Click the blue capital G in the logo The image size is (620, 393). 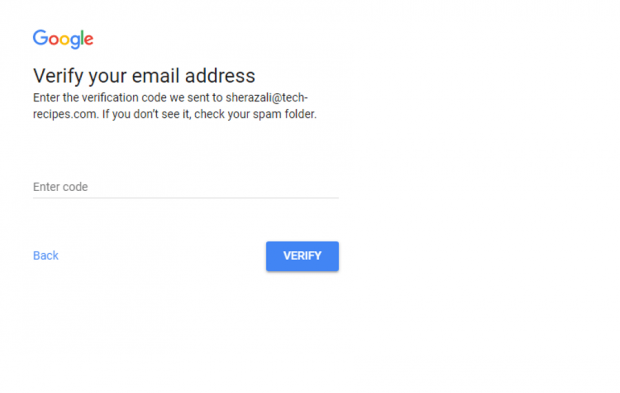(40, 38)
